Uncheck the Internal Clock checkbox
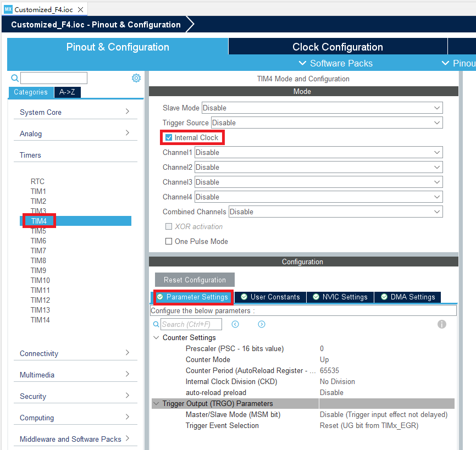Viewport: 476px width, 450px height. 169,137
